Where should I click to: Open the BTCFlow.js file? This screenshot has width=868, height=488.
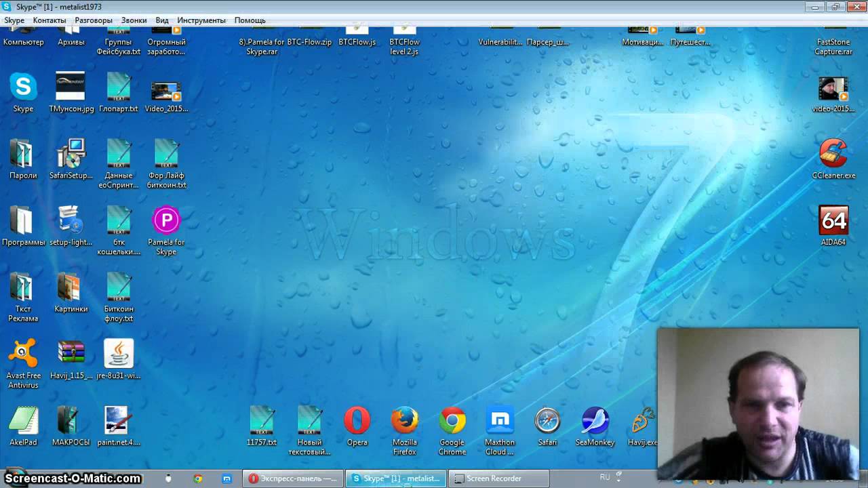[357, 37]
